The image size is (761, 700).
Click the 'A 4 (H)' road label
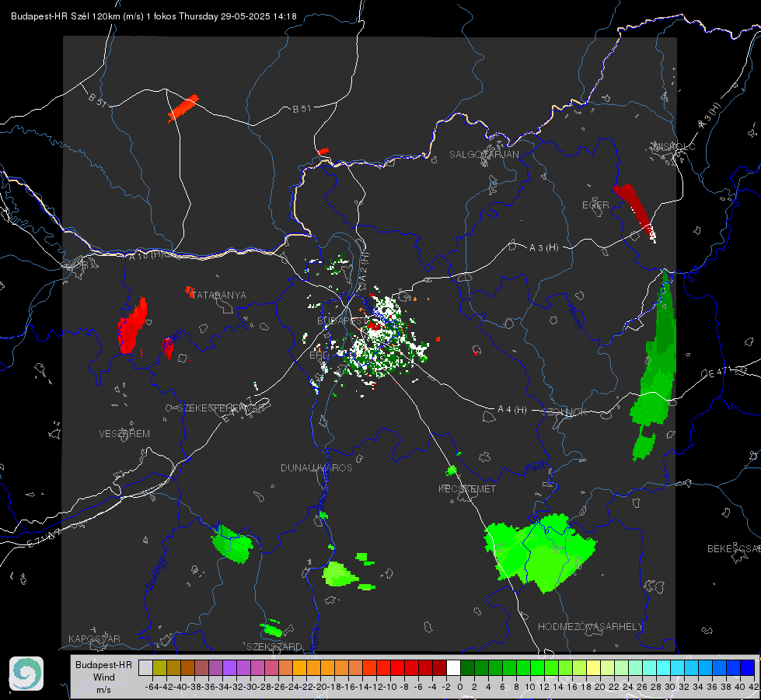pyautogui.click(x=512, y=410)
